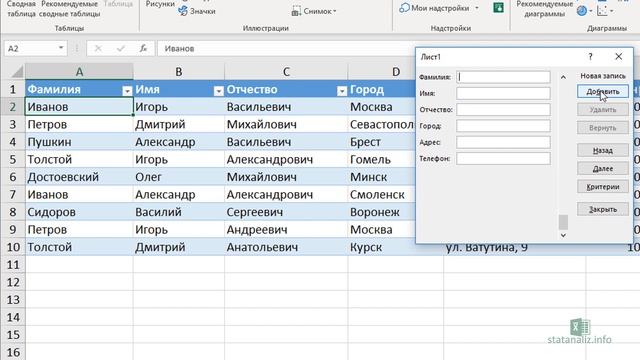Select row 11 header

point(13,264)
